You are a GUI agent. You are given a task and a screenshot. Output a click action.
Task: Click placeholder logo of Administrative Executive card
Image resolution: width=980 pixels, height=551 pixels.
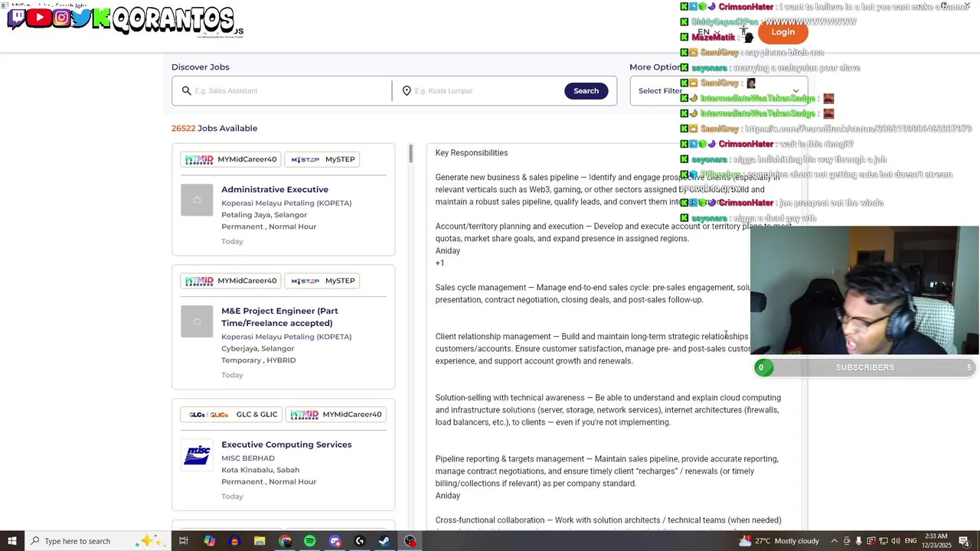click(197, 201)
